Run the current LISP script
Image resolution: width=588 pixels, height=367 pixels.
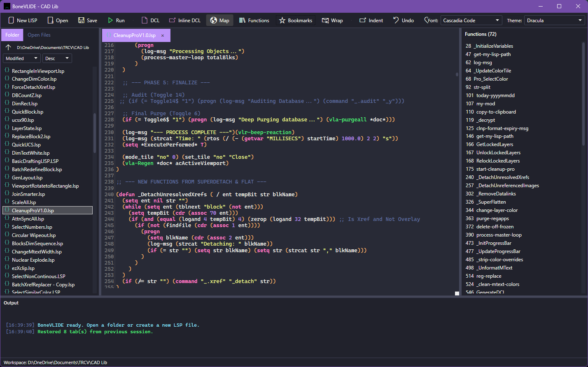(x=116, y=20)
